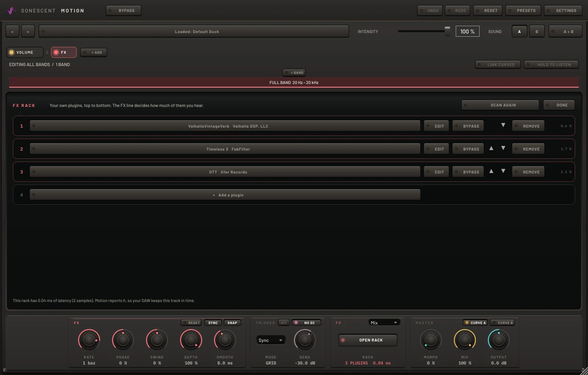
Task: Select the FX module tab
Action: coord(64,52)
